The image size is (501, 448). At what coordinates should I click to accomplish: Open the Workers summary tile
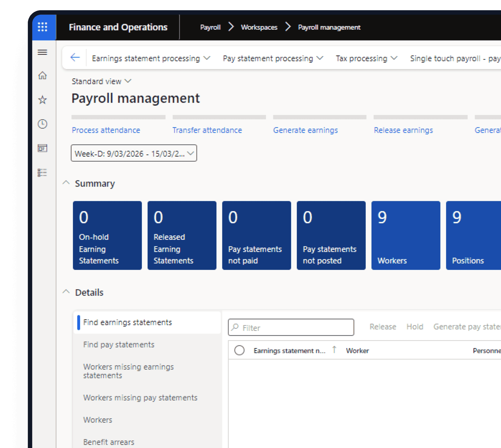click(406, 235)
